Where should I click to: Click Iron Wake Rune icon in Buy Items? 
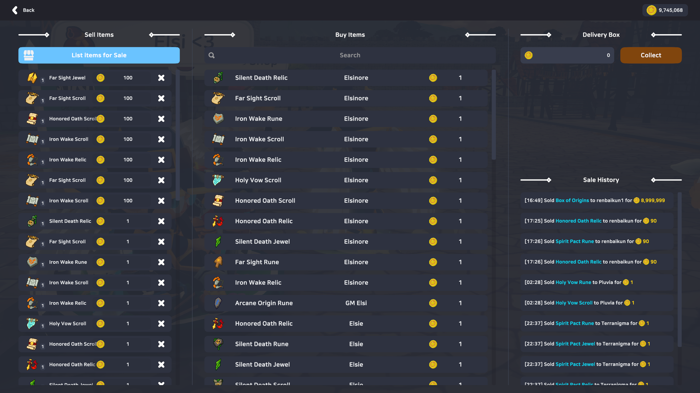coord(218,119)
